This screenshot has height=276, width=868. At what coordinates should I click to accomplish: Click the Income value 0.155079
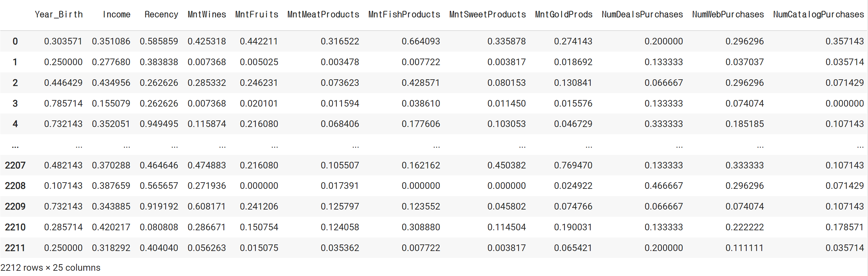click(x=111, y=103)
